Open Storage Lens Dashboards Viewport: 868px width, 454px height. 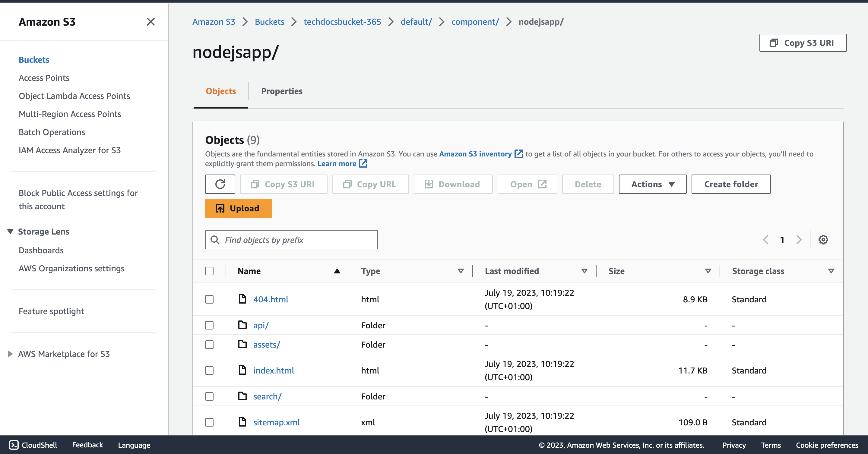pyautogui.click(x=41, y=251)
